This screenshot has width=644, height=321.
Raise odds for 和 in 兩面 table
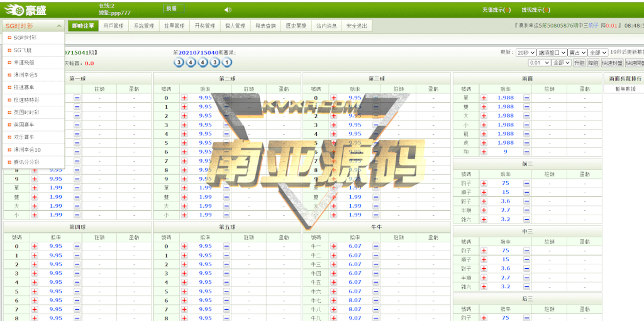coord(484,152)
